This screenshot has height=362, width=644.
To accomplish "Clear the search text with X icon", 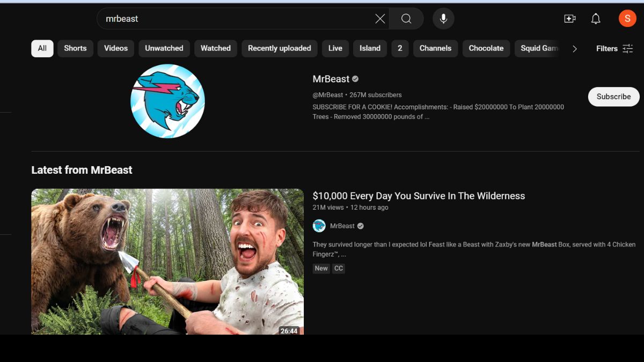I will (x=380, y=19).
